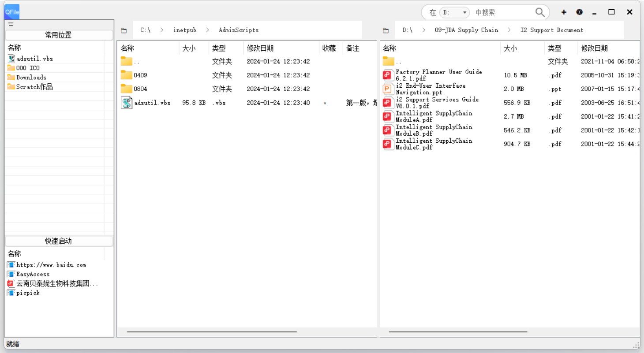Click the baidu.com shortcut icon

(x=11, y=265)
